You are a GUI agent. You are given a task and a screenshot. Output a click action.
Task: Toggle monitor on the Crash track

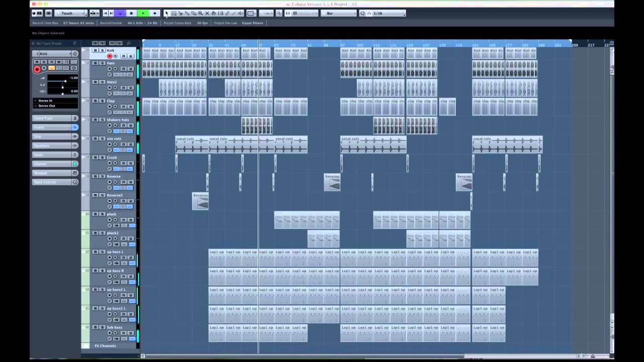[x=115, y=163]
